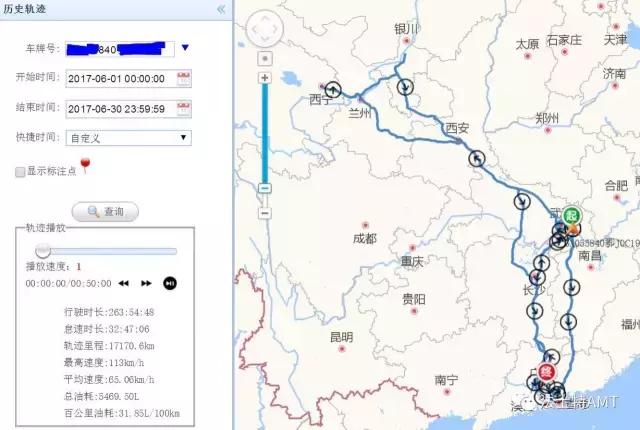The image size is (640, 430).
Task: Enable the 显示标注点 checkbox
Action: point(20,172)
